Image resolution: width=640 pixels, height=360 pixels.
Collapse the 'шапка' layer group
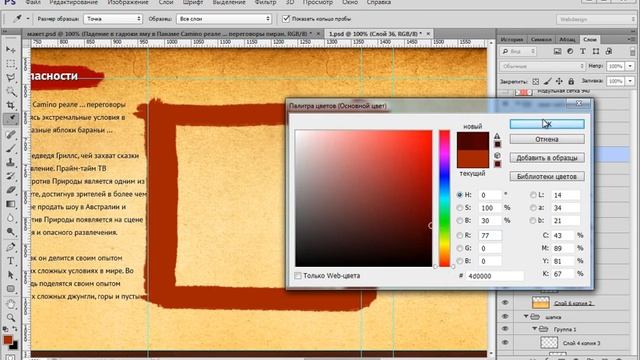(x=526, y=316)
